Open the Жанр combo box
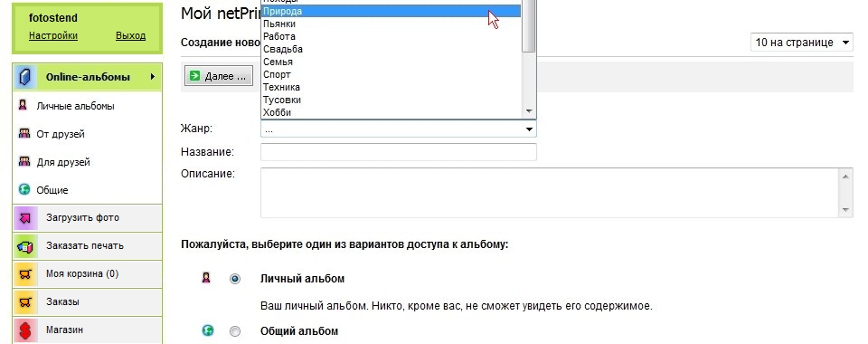The width and height of the screenshot is (868, 344). 398,129
